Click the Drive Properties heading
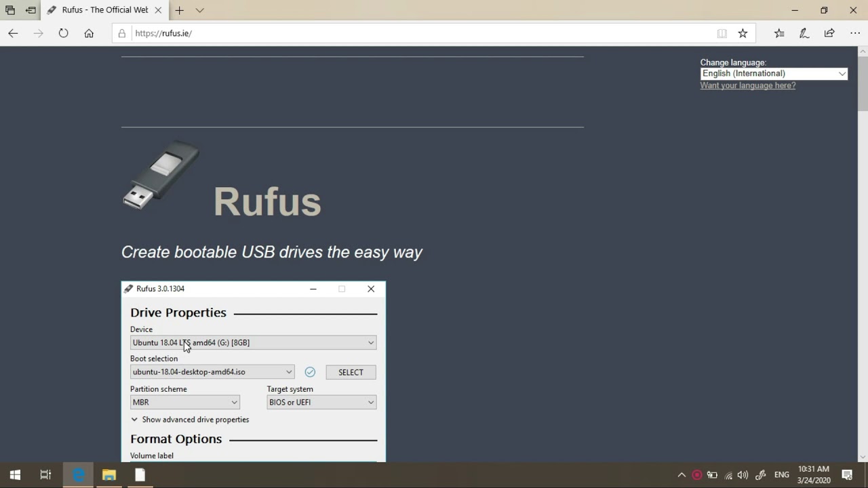868x488 pixels. [178, 312]
